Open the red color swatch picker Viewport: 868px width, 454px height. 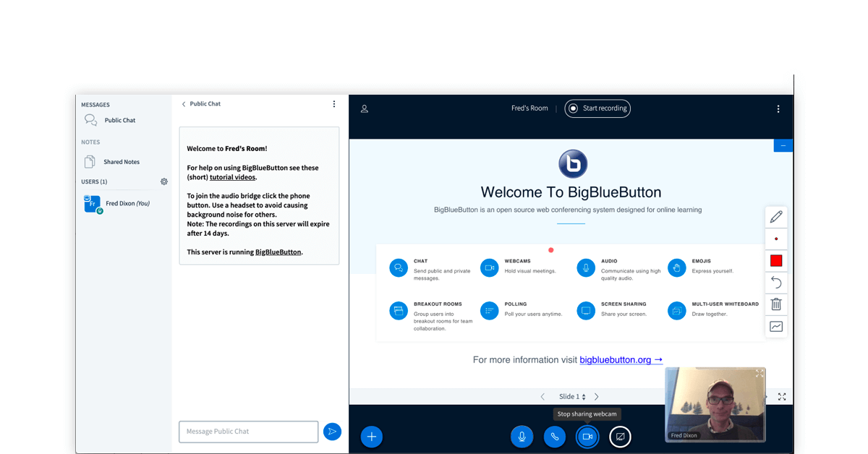coord(776,261)
